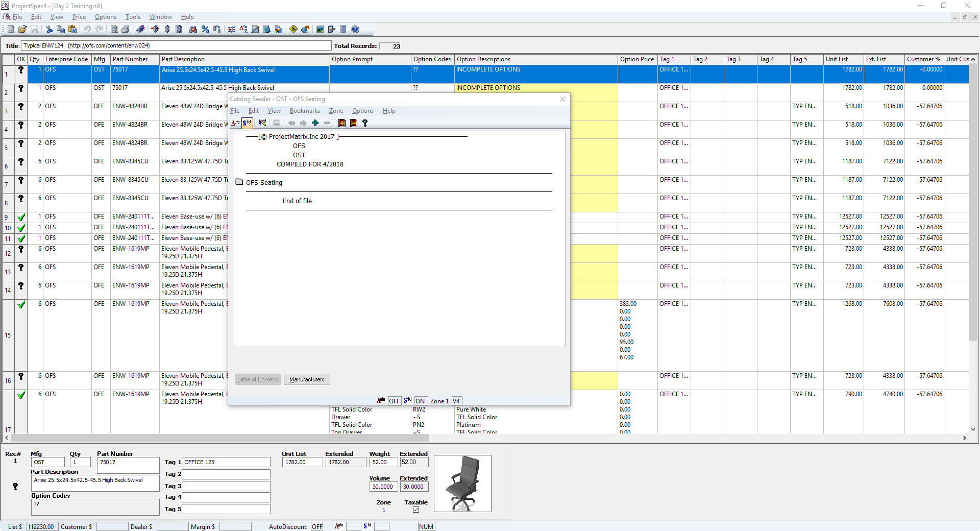
Task: Click the purple tag eraser icon
Action: 140,29
